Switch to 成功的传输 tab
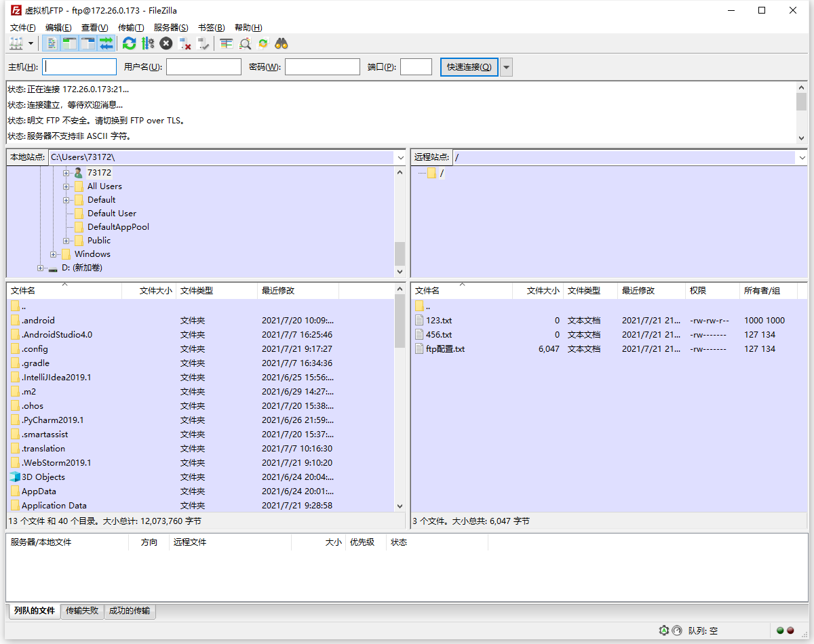Viewport: 814px width, 644px height. coord(130,611)
